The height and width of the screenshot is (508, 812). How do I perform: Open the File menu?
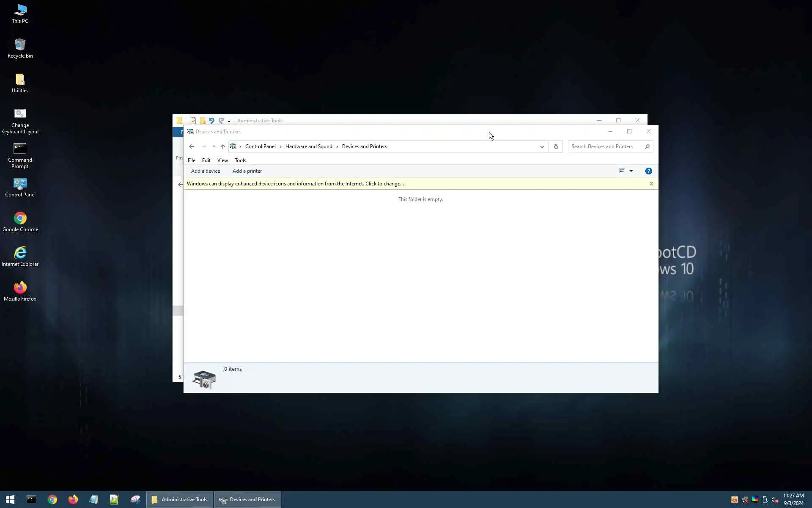(x=192, y=160)
